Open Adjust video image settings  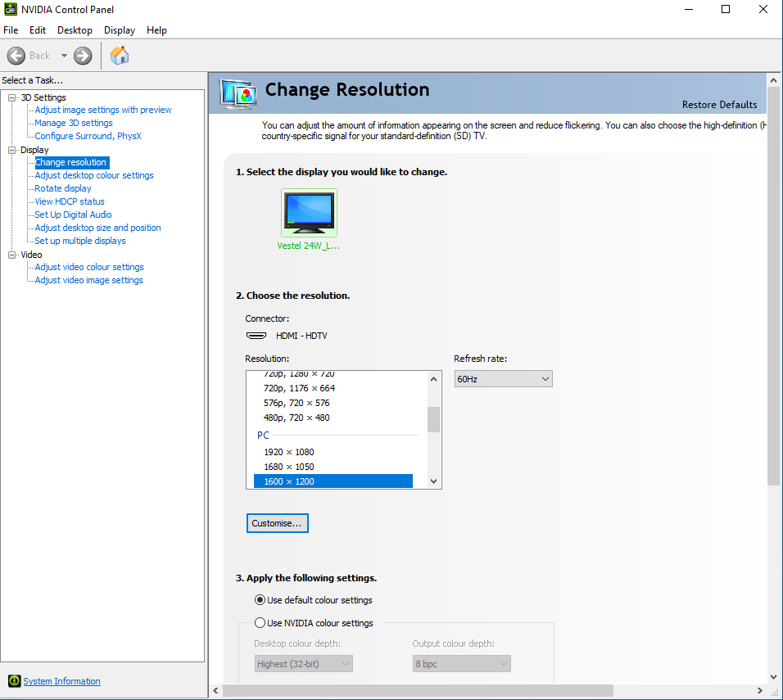(89, 280)
